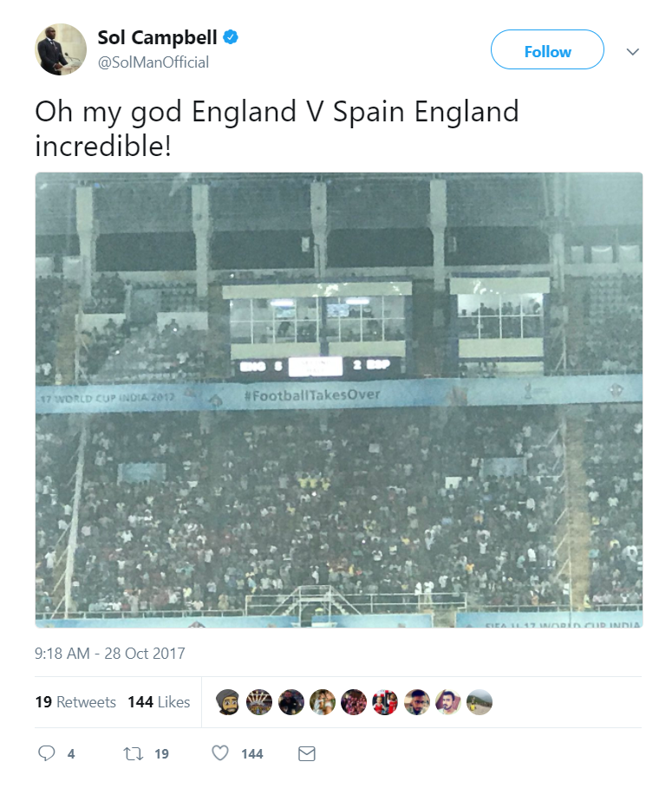This screenshot has width=672, height=788.
Task: View the 144 Likes list
Action: coord(159,702)
